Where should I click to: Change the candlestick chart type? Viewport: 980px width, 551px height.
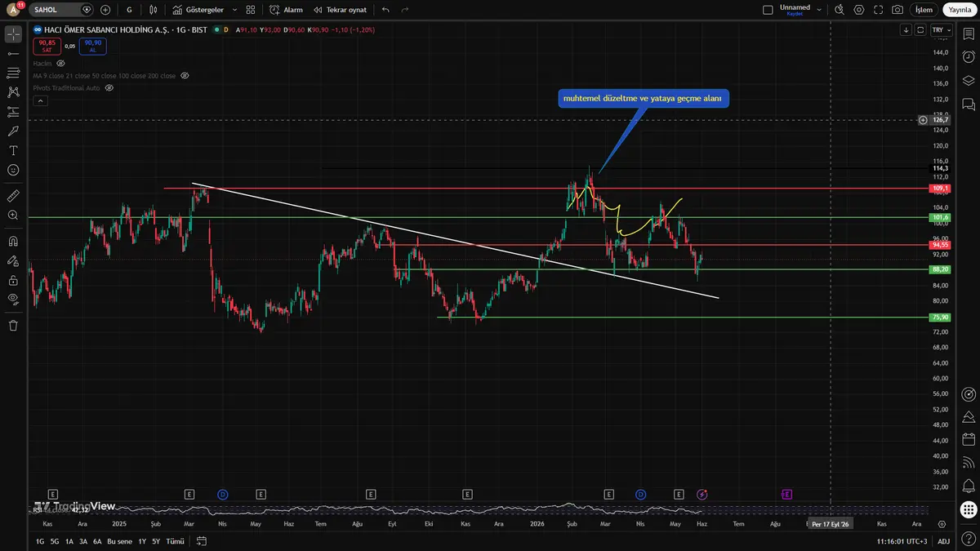154,10
